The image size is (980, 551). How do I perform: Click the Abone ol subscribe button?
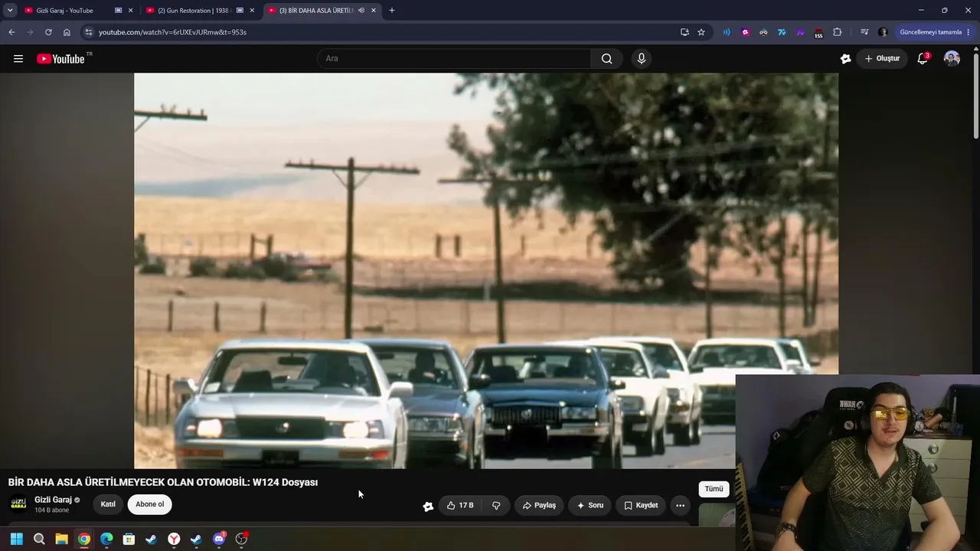150,504
